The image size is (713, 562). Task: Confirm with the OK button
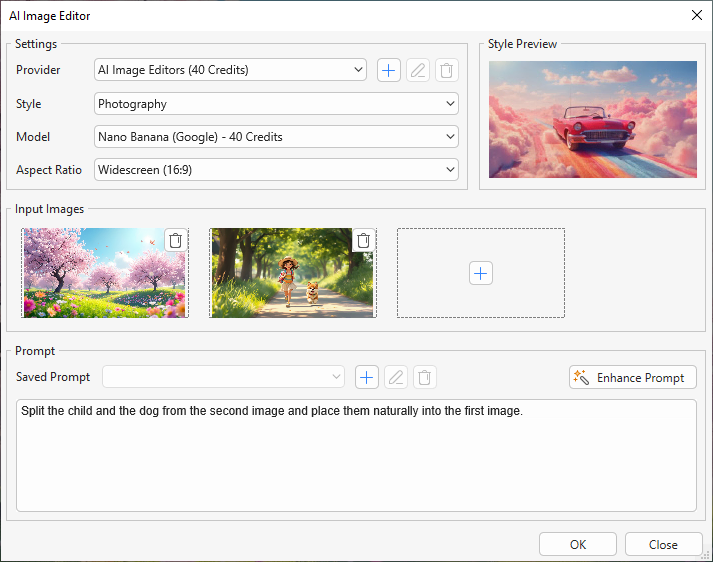point(578,544)
